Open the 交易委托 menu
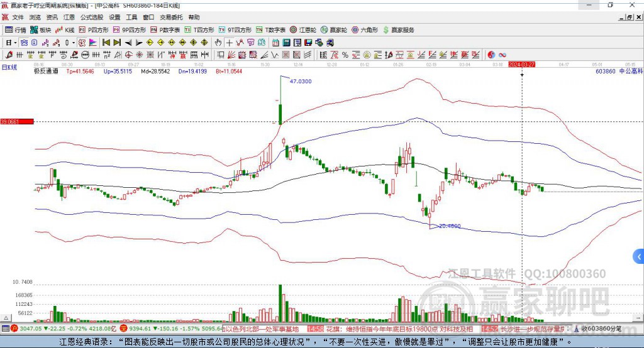 171,17
